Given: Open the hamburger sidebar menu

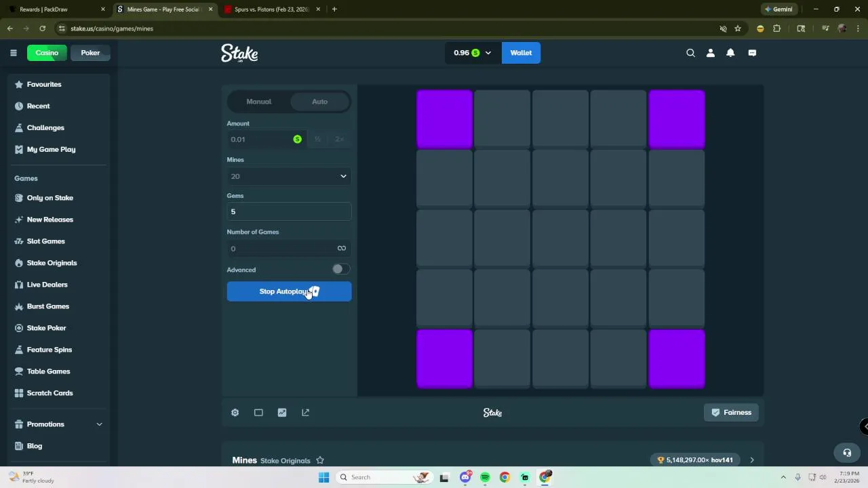Looking at the screenshot, I should [x=13, y=53].
